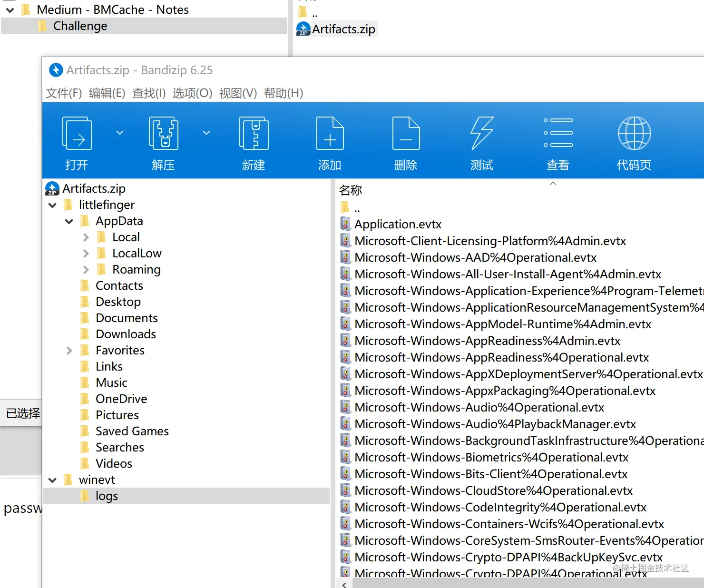The width and height of the screenshot is (704, 588).
Task: Open the 编辑(E) menu
Action: [x=107, y=93]
